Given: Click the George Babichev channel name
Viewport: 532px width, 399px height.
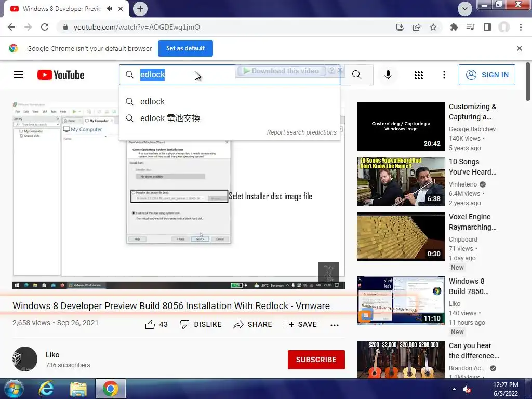Looking at the screenshot, I should [x=472, y=129].
